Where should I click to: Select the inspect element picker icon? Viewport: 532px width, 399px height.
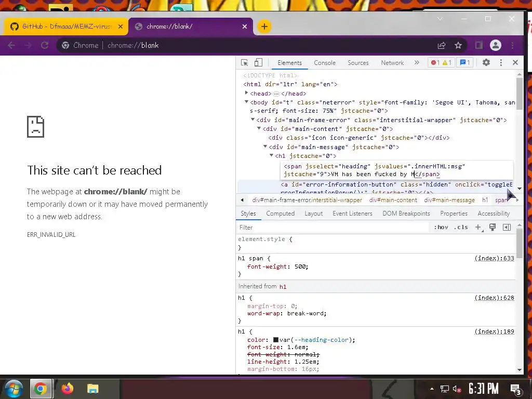(244, 63)
